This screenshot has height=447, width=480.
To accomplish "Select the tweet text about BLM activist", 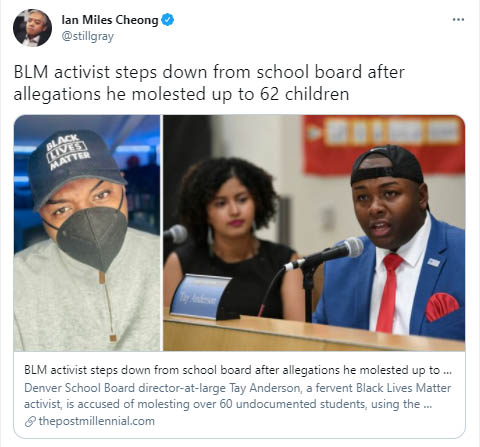I will coord(209,83).
